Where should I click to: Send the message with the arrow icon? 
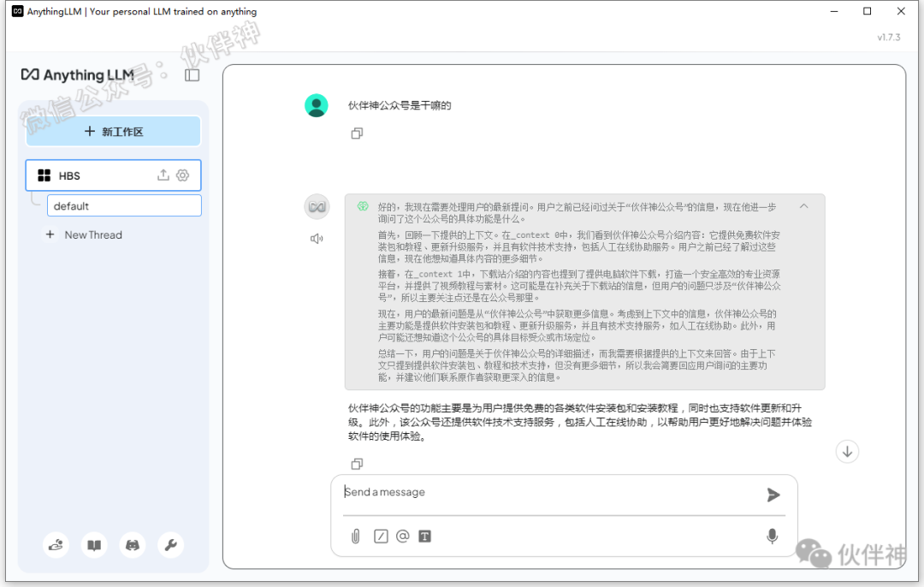[773, 495]
